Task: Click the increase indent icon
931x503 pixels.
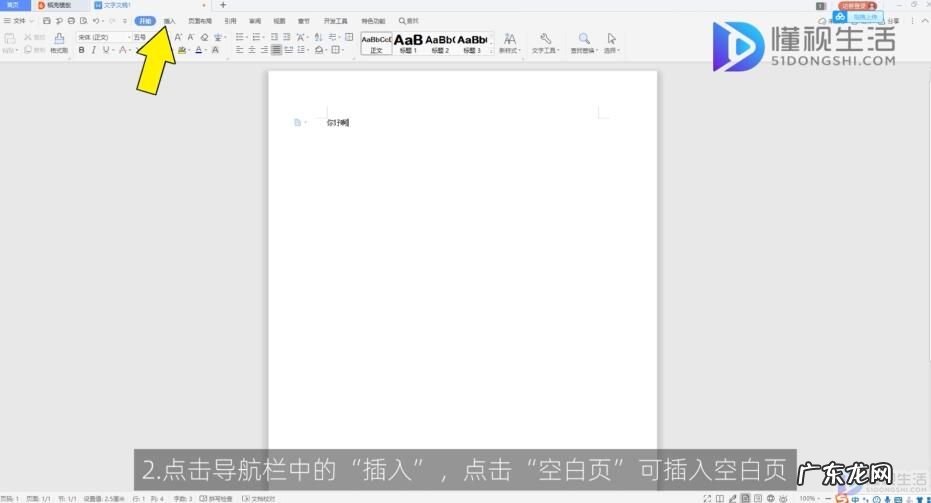Action: click(x=287, y=37)
